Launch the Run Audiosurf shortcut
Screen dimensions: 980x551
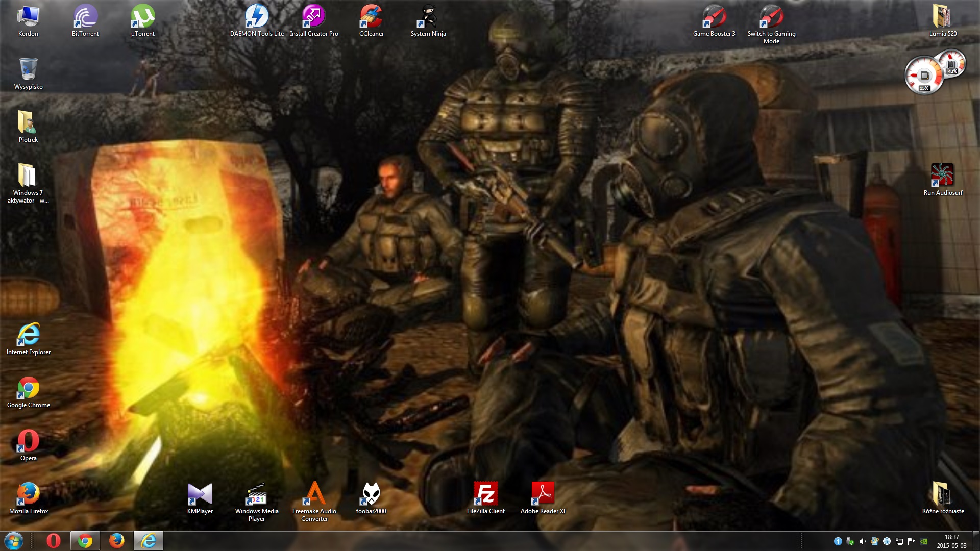pos(943,180)
